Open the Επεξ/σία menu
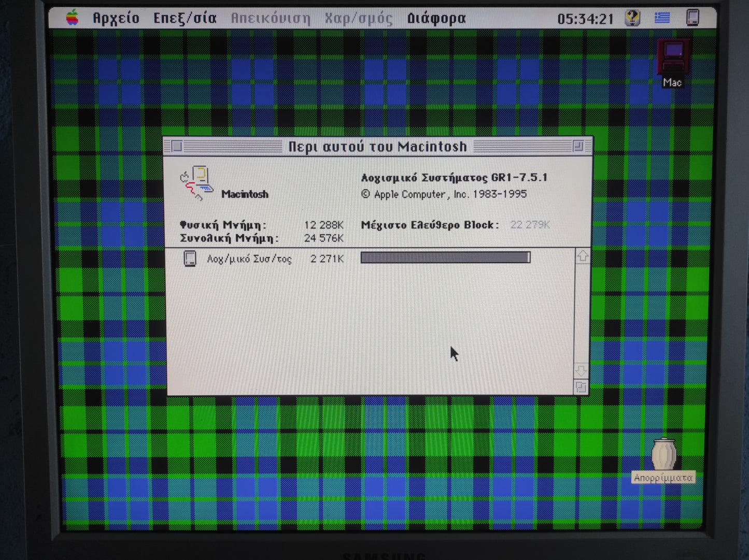Viewport: 749px width, 560px height. [x=185, y=19]
